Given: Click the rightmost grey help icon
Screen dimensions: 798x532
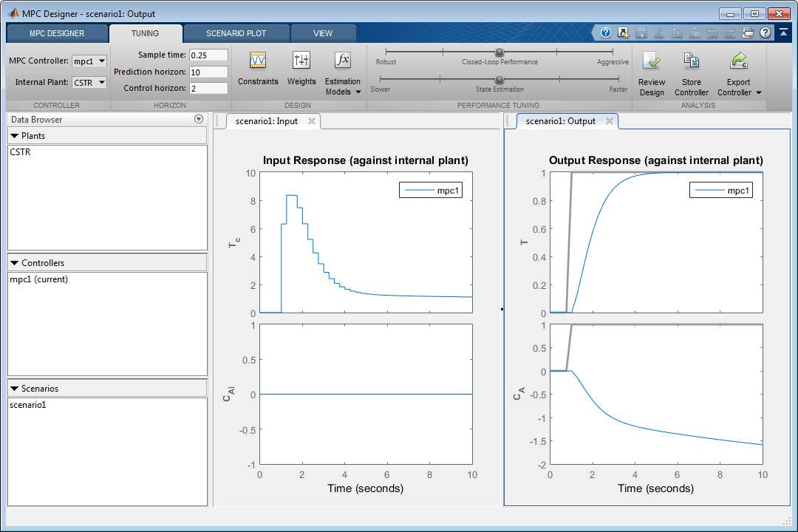Looking at the screenshot, I should [x=765, y=33].
